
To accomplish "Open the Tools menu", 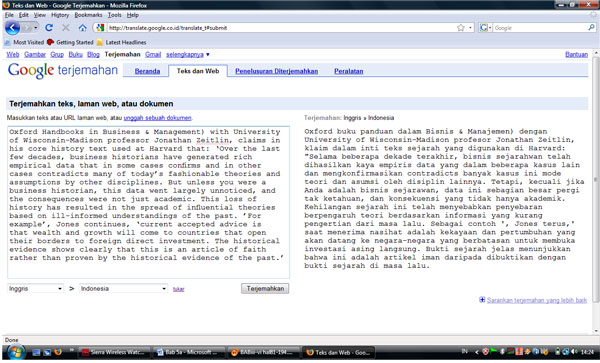I will 114,15.
